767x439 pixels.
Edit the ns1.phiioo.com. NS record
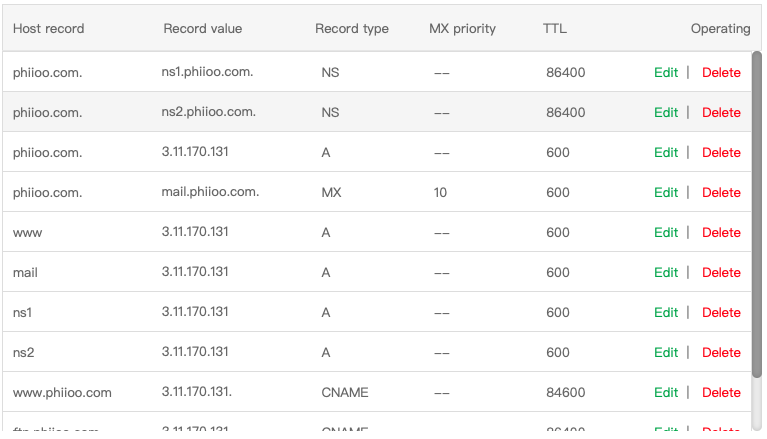click(665, 72)
